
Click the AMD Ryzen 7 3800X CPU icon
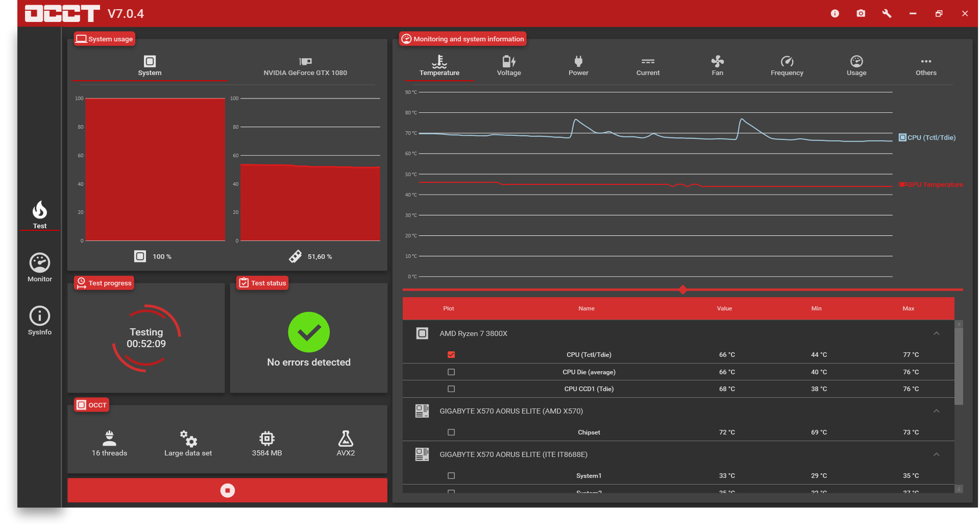pos(422,333)
